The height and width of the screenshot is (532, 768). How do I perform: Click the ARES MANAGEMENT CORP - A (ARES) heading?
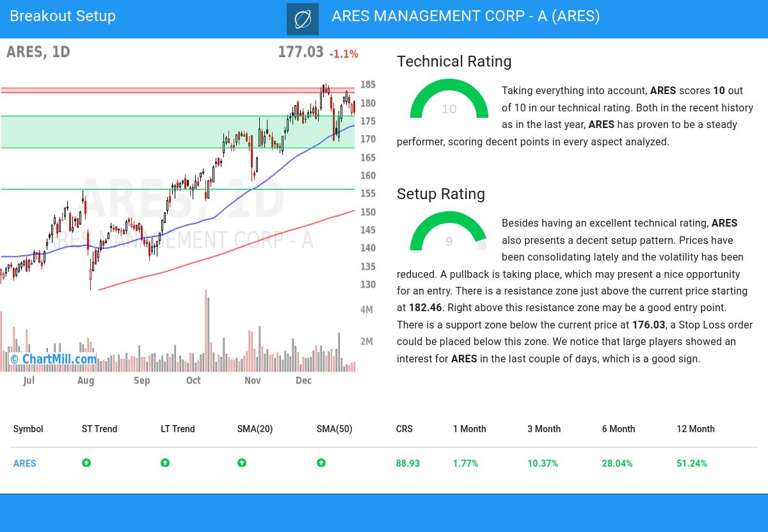pyautogui.click(x=466, y=16)
